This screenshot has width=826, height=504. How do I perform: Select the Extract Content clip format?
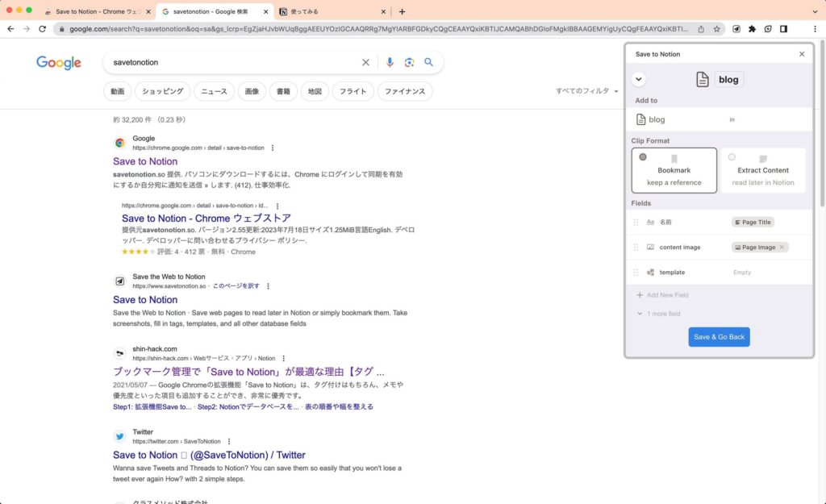762,170
